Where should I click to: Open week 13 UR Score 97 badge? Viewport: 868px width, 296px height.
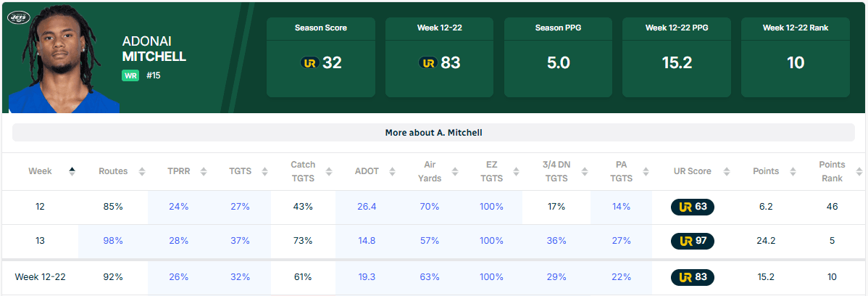(x=693, y=241)
